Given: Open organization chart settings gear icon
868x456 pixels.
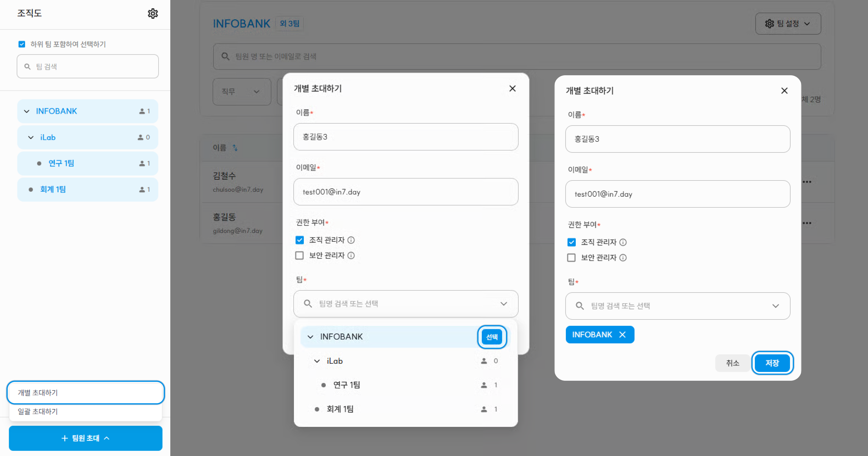Looking at the screenshot, I should click(153, 13).
